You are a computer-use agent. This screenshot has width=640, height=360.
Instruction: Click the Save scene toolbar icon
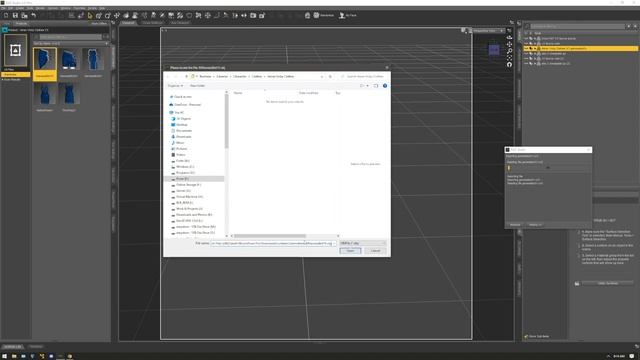tap(15, 16)
